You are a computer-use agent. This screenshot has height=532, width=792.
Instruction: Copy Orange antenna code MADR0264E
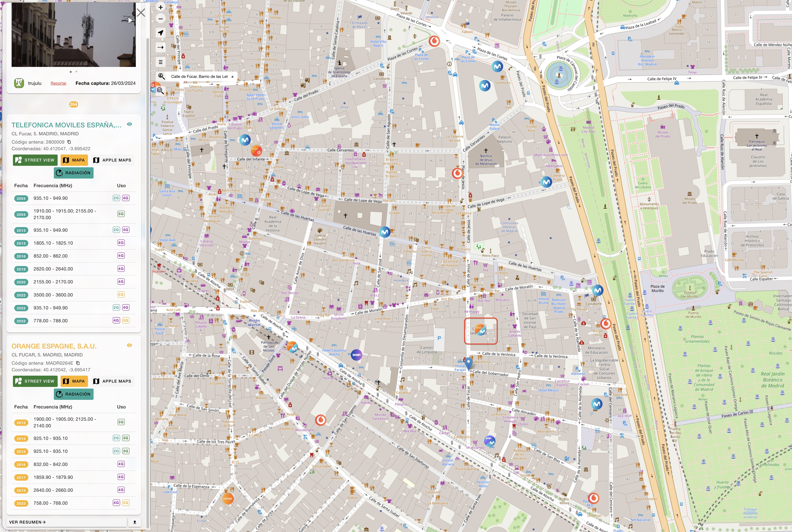(78, 363)
